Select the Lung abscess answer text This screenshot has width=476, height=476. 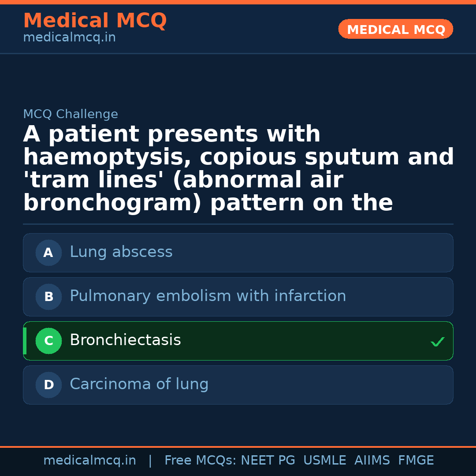pos(121,252)
